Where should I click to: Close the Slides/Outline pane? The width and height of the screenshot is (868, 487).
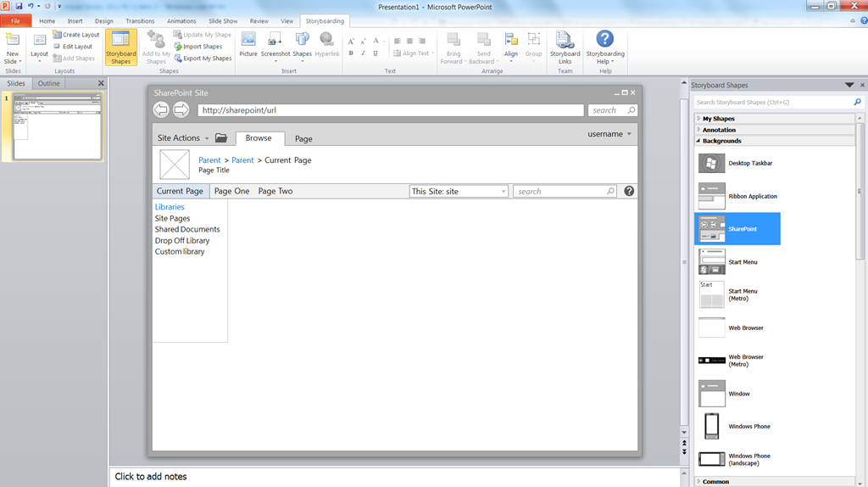(x=101, y=83)
